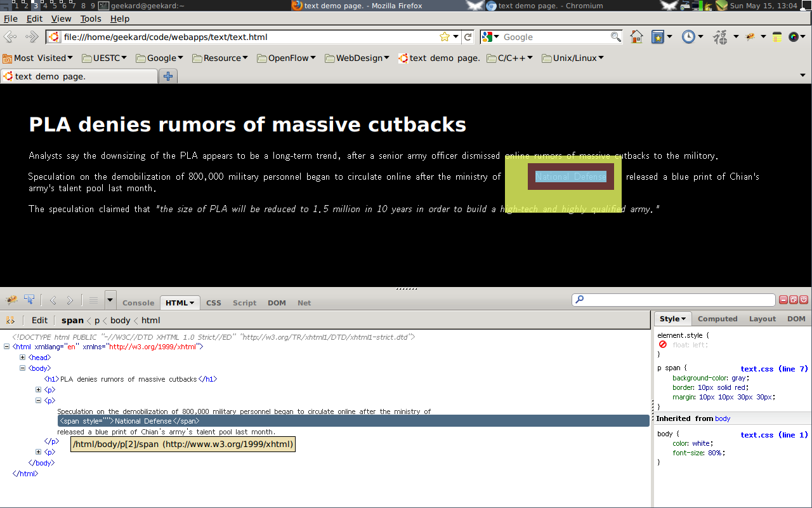Collapse the body node in HTML tree
The width and height of the screenshot is (812, 508).
[x=23, y=368]
